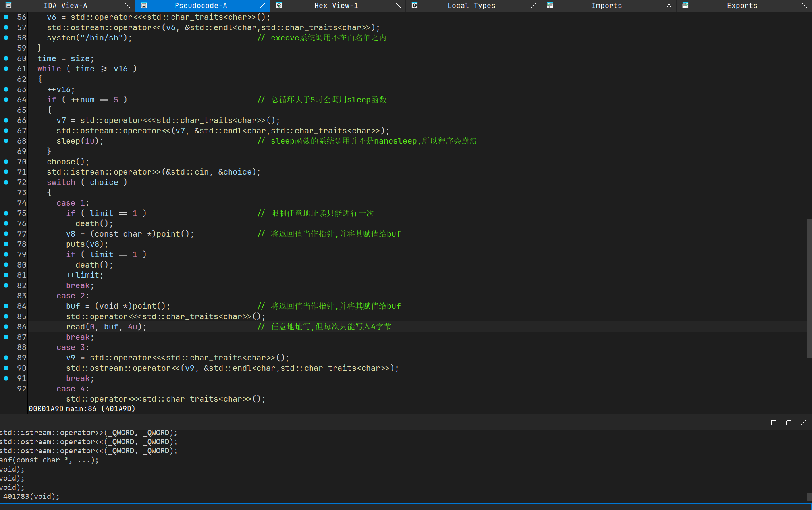Click the nanosleep comment on line 68

pyautogui.click(x=367, y=141)
